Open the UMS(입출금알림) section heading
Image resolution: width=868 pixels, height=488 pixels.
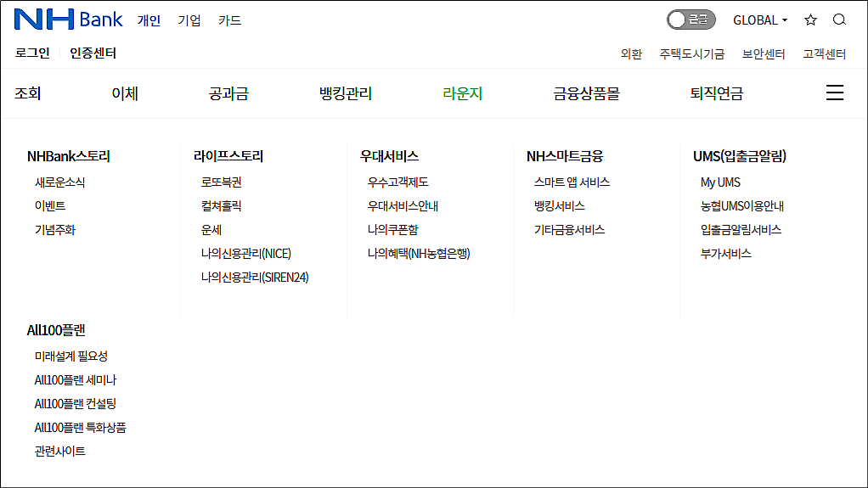click(x=740, y=156)
